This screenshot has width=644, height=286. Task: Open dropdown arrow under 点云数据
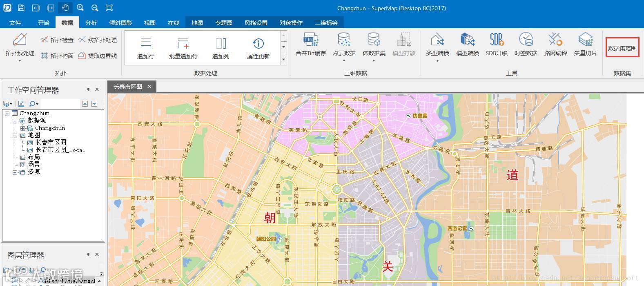click(x=344, y=61)
